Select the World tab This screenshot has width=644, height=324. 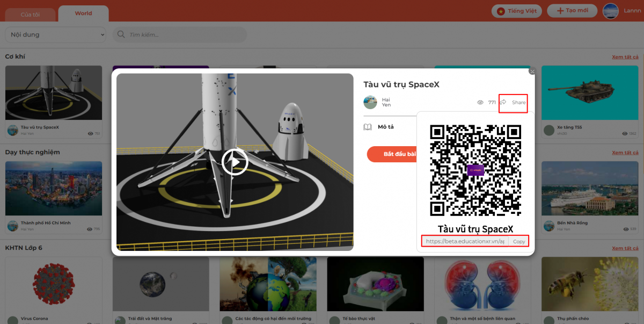pos(83,13)
